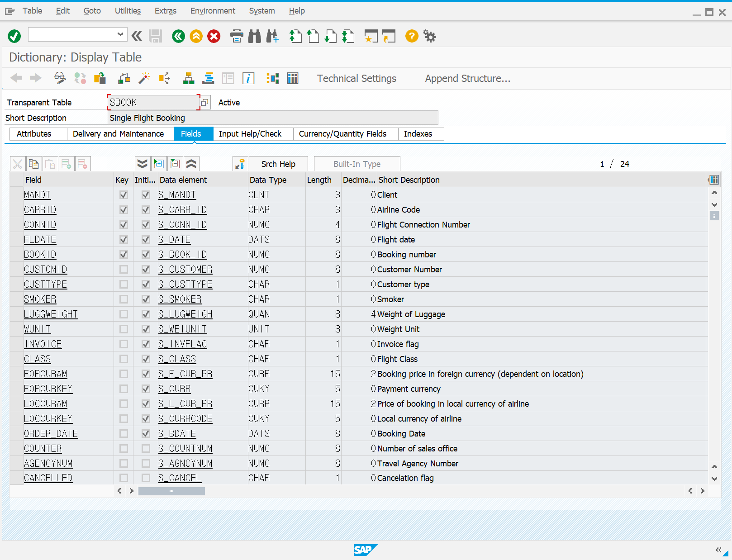The height and width of the screenshot is (560, 732).
Task: Toggle the Key checkbox for CARRID
Action: pos(124,210)
